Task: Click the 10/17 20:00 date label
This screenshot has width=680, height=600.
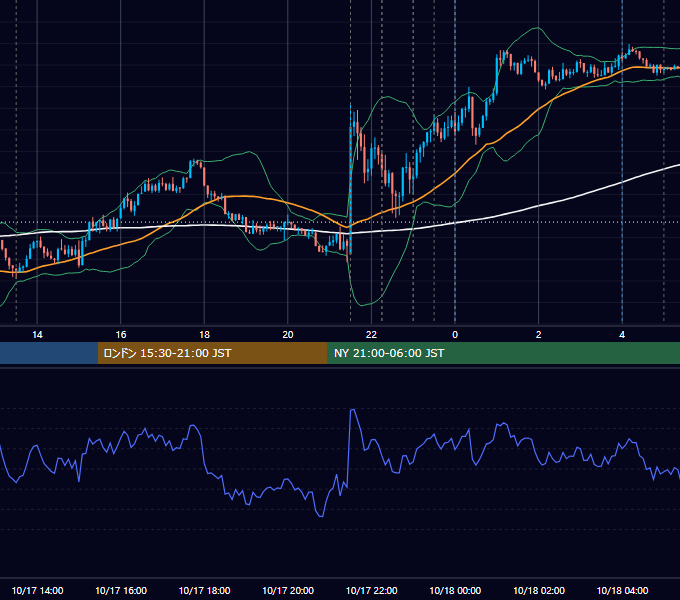Action: coord(288,590)
